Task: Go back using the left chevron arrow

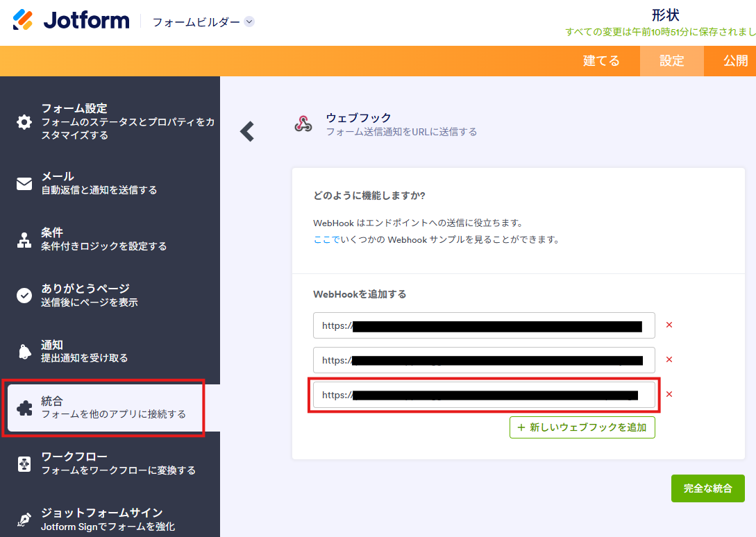Action: [x=247, y=131]
